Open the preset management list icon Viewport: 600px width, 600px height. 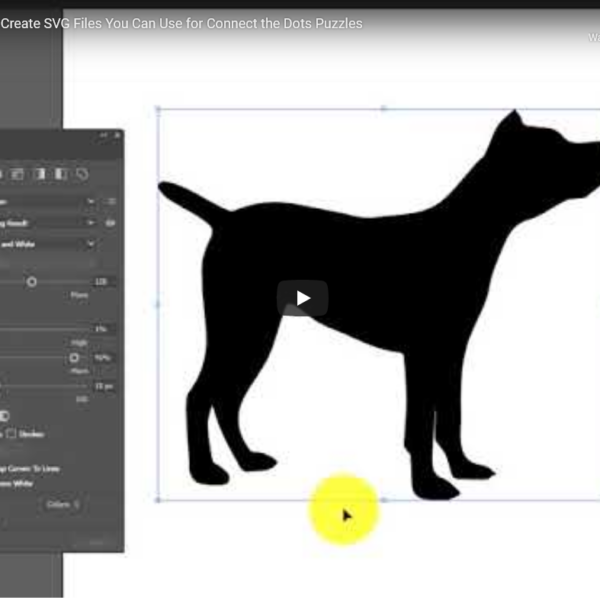coord(110,201)
